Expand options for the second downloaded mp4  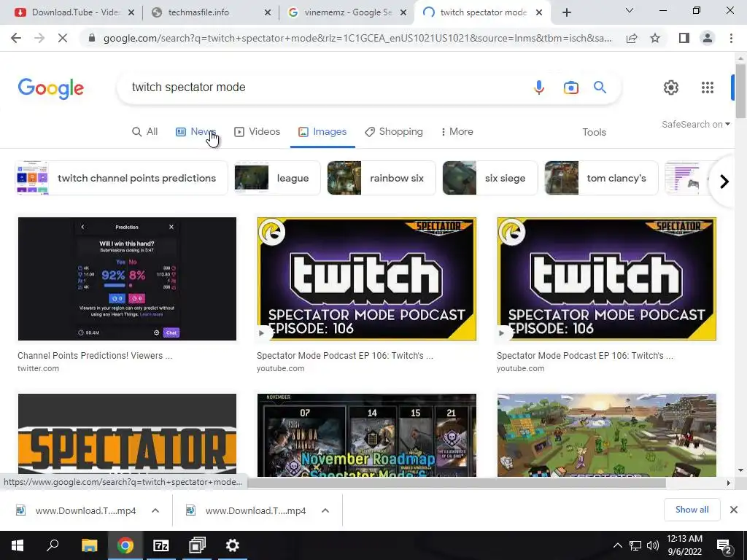(x=325, y=510)
